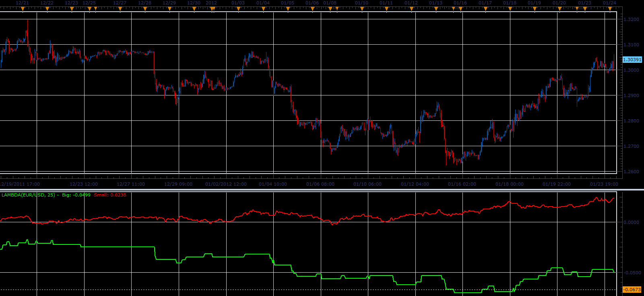644x296 pixels.
Task: Pick the orange marker under 01/13
Action: [x=436, y=8]
